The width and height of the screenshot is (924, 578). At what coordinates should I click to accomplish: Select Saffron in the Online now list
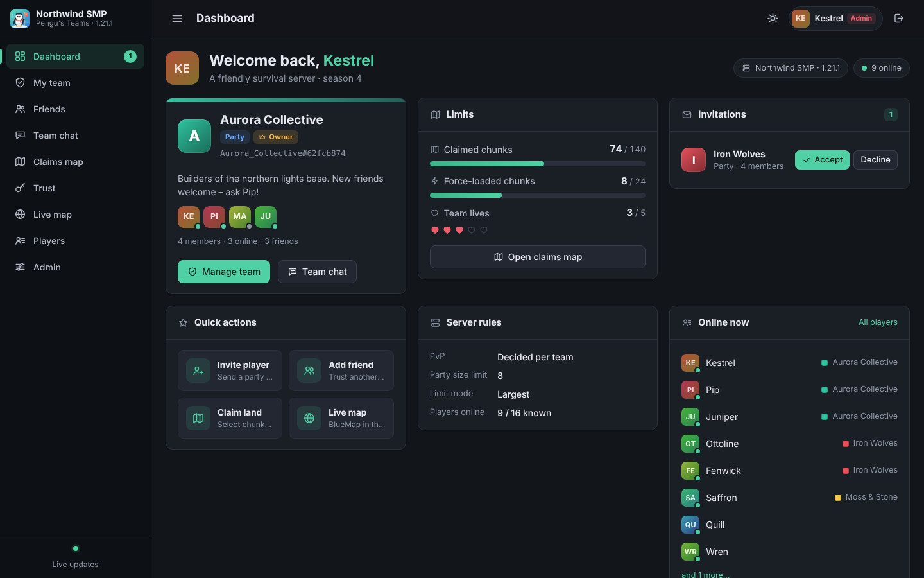pyautogui.click(x=789, y=498)
